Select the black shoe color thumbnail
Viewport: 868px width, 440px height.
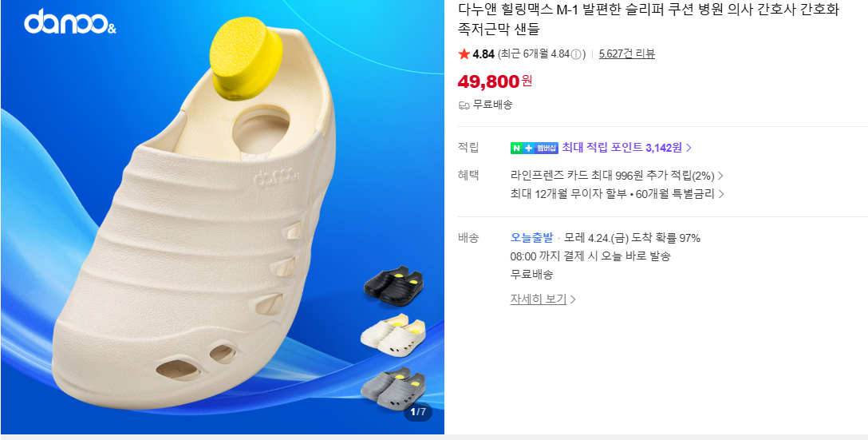[393, 285]
